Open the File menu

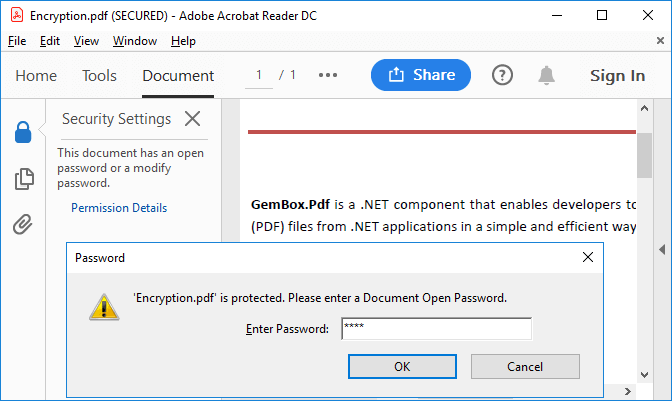[x=17, y=41]
